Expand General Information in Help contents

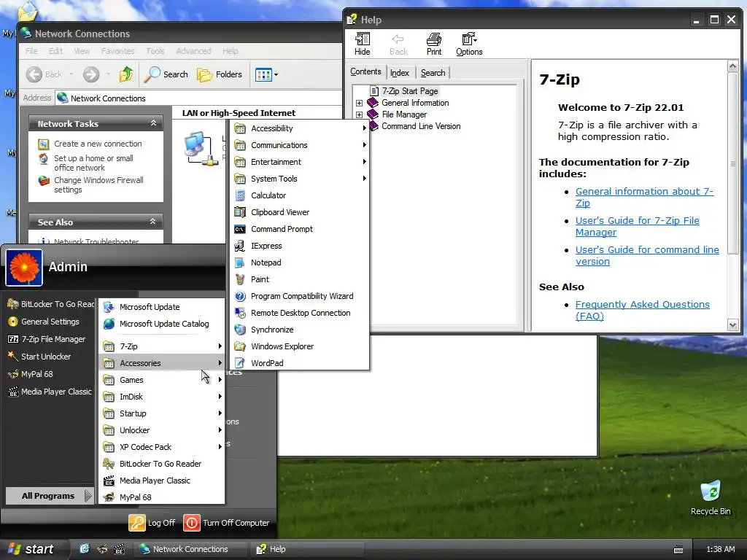click(359, 103)
